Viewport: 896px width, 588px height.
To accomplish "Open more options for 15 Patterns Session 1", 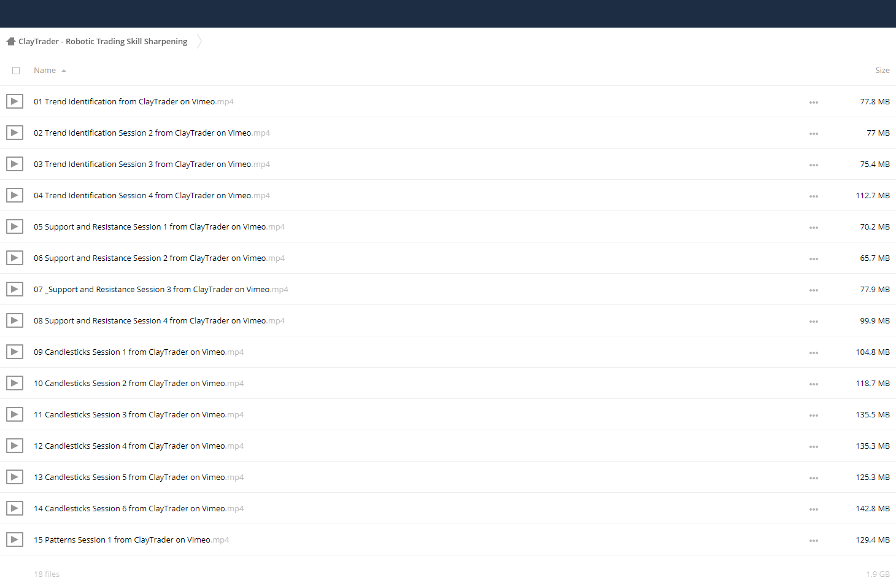I will click(x=814, y=541).
